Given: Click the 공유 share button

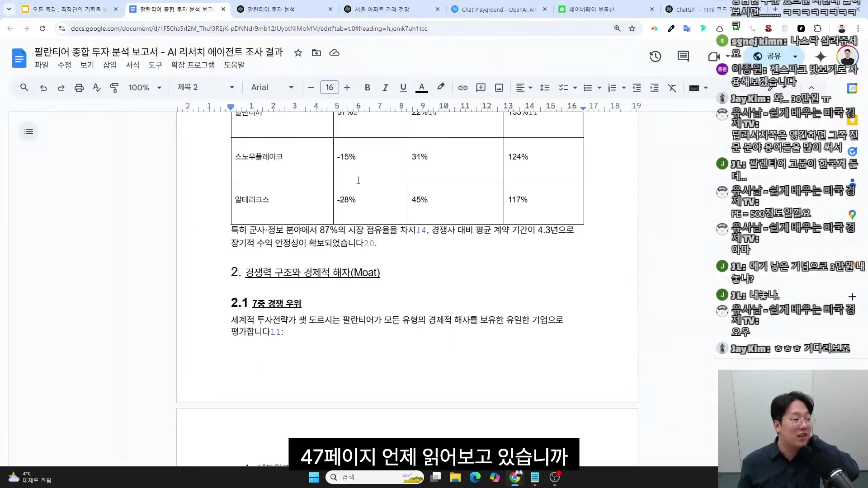Looking at the screenshot, I should click(768, 56).
